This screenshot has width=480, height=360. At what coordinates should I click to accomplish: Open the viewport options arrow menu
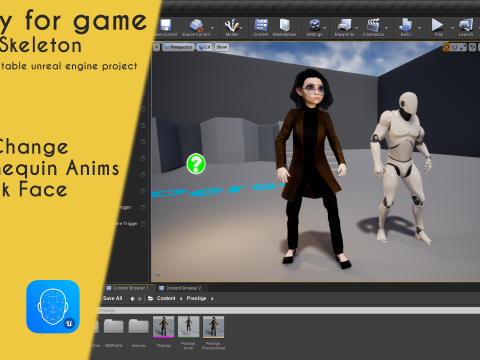pos(157,47)
